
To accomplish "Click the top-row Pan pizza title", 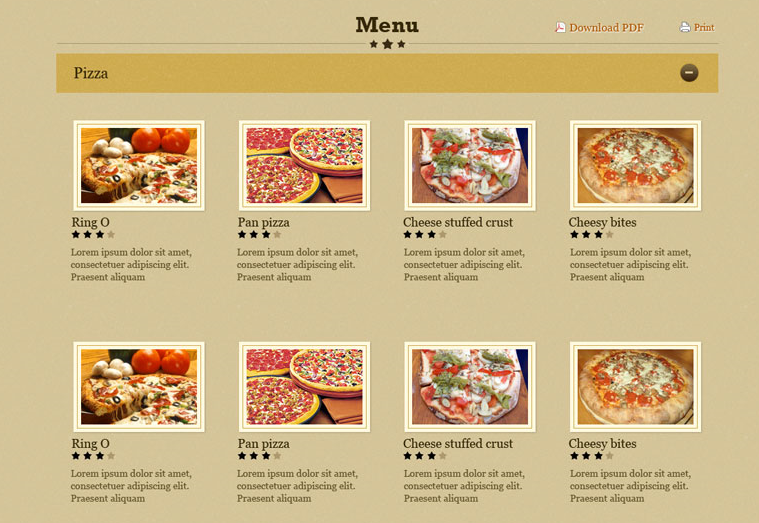I will [263, 222].
